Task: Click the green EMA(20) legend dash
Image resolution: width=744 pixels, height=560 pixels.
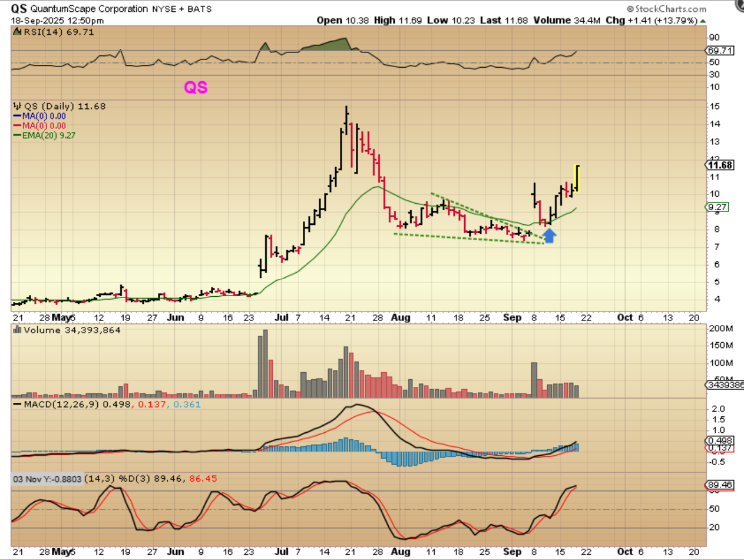Action: pos(16,135)
